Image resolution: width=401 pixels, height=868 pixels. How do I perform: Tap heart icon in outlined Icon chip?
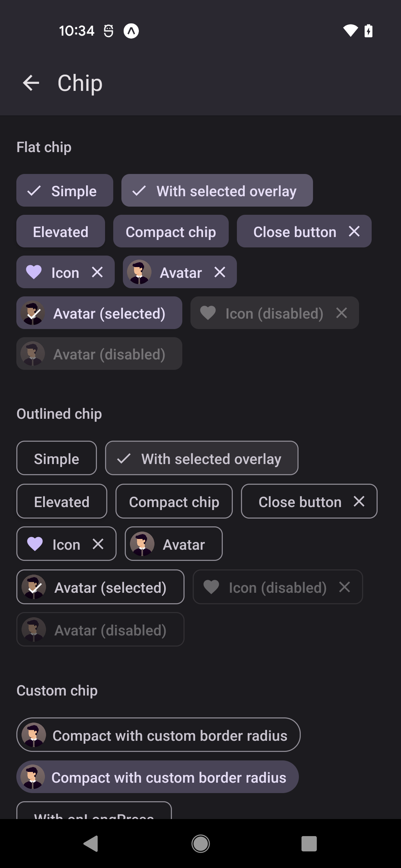pos(35,544)
